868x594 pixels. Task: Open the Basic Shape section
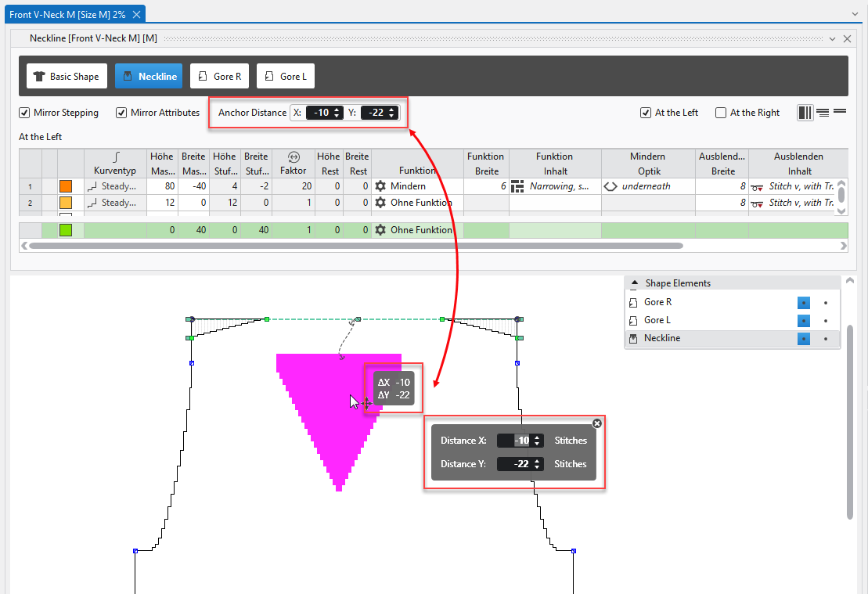(67, 76)
